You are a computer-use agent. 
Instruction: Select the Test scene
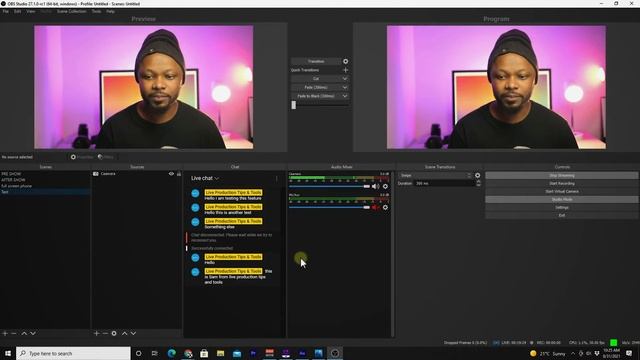[45, 192]
